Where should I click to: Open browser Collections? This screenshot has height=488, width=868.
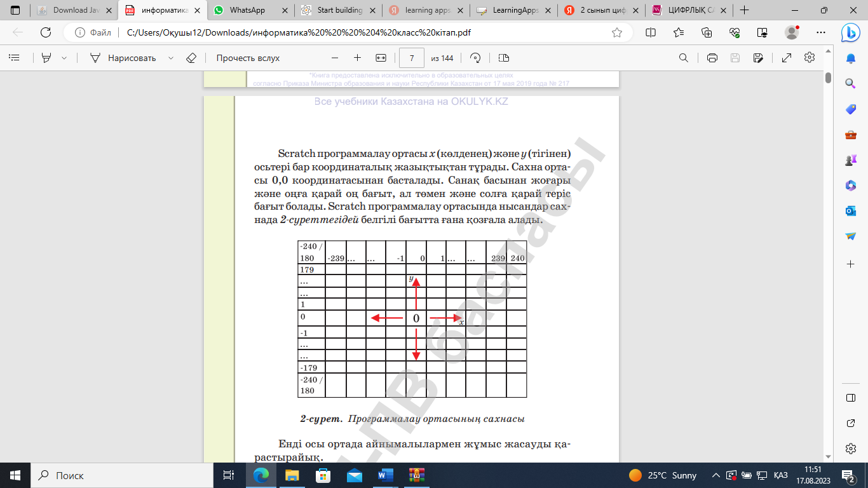click(707, 32)
